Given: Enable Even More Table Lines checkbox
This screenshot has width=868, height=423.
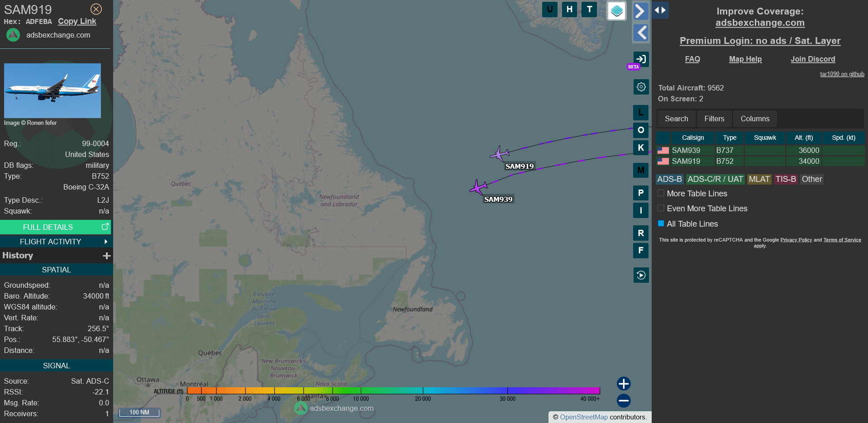Looking at the screenshot, I should click(x=661, y=208).
